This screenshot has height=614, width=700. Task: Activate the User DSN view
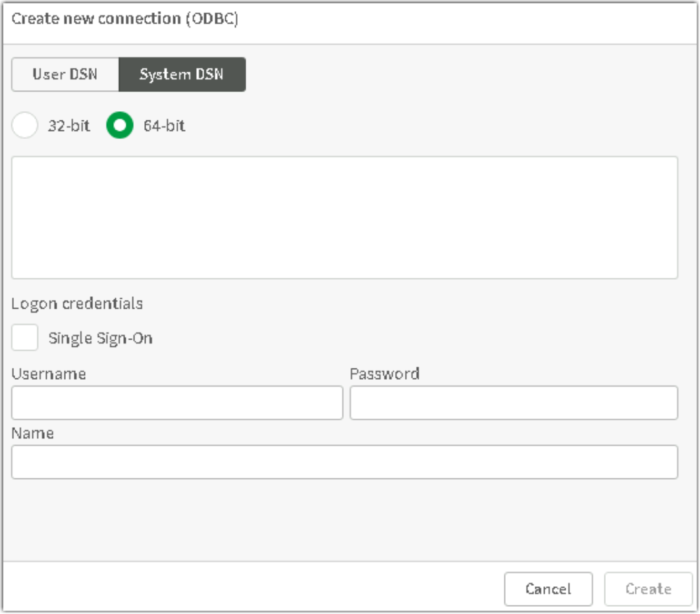64,74
